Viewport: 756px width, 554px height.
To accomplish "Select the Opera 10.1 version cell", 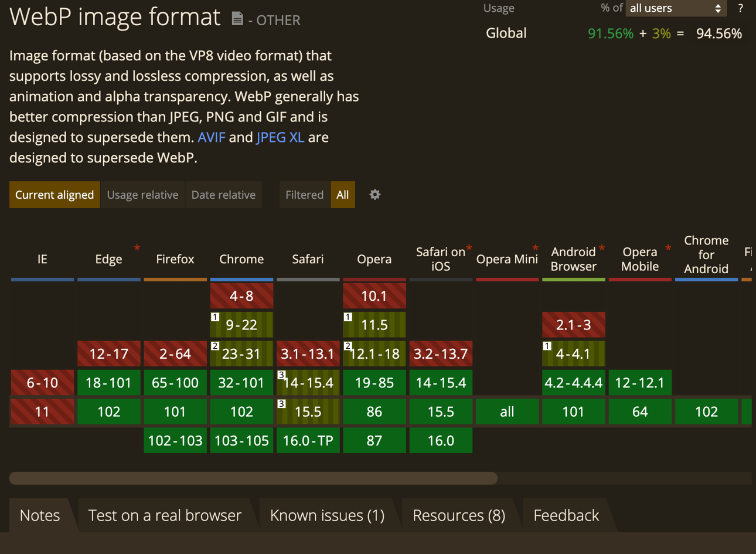I will click(374, 296).
